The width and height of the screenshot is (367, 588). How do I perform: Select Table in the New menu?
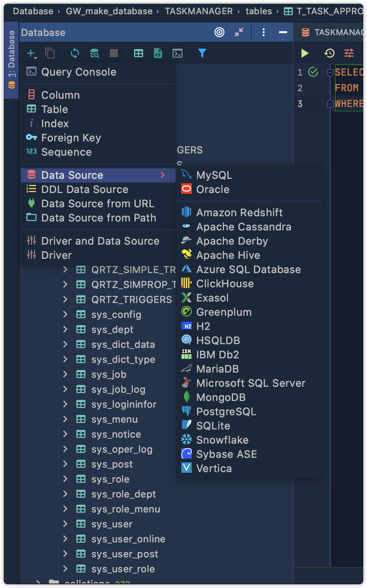click(x=98, y=109)
